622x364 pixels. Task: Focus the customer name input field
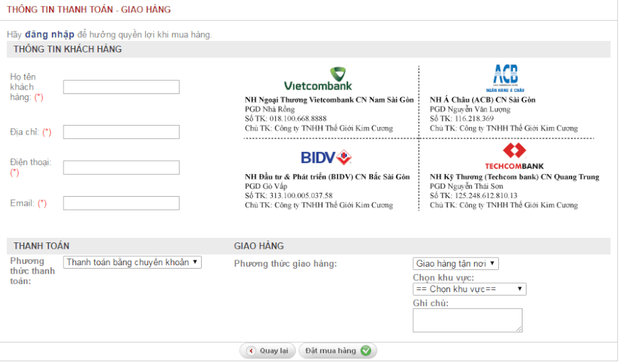click(121, 87)
